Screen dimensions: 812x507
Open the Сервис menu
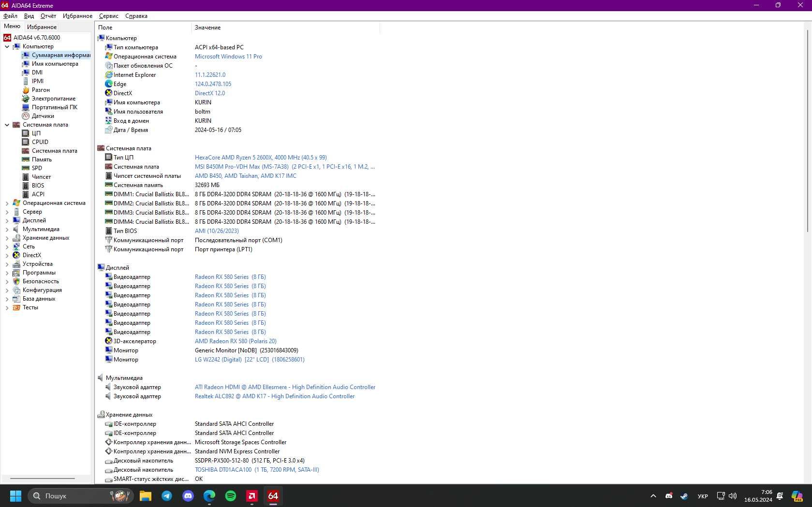click(109, 16)
